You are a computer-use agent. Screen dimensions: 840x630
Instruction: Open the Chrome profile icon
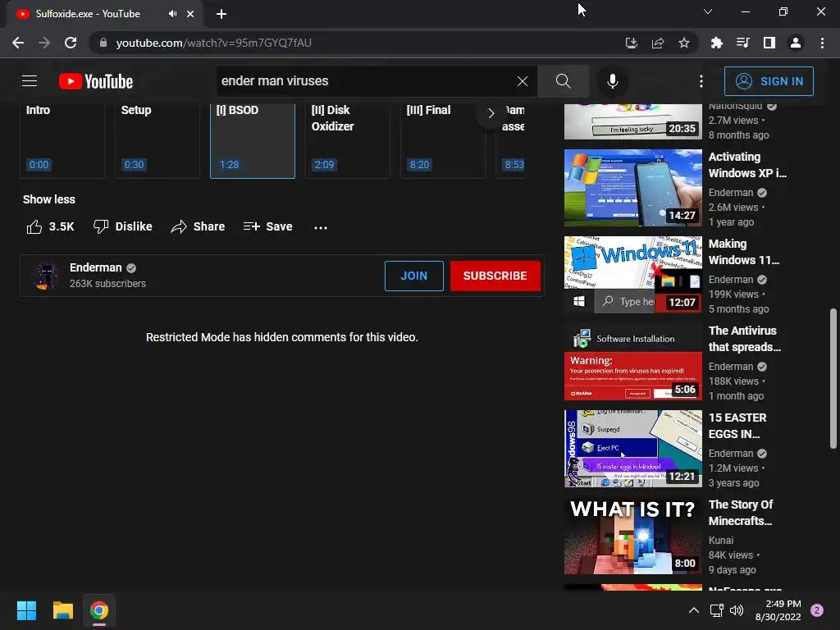(x=795, y=43)
